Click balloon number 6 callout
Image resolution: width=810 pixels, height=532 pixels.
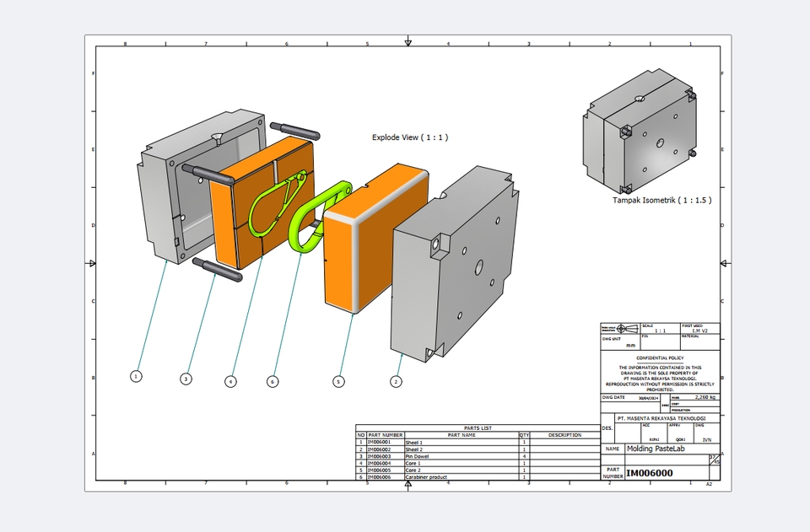pyautogui.click(x=273, y=381)
